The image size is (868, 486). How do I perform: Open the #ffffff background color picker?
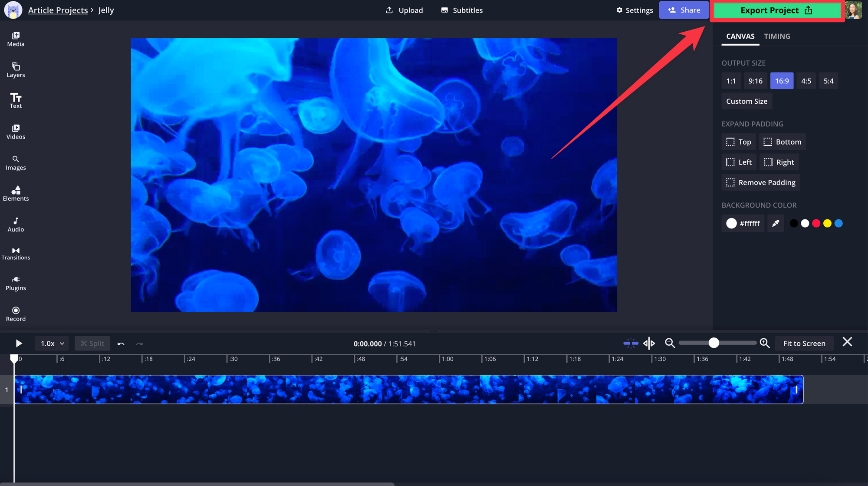(x=743, y=224)
